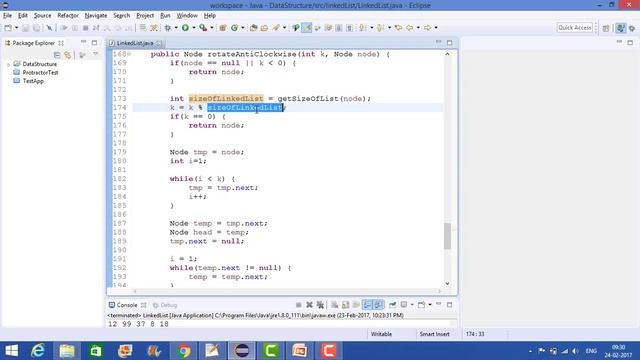This screenshot has height=360, width=640.
Task: Open Google Chrome from the taskbar
Action: click(183, 351)
